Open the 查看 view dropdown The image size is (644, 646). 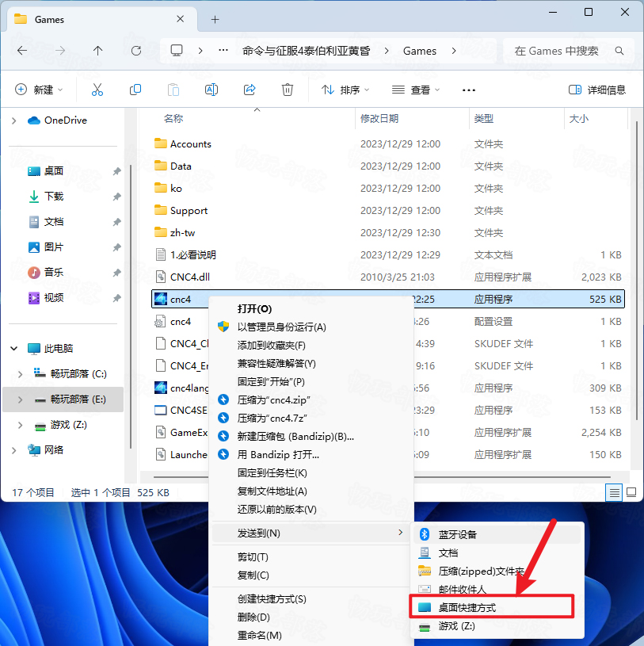(415, 90)
